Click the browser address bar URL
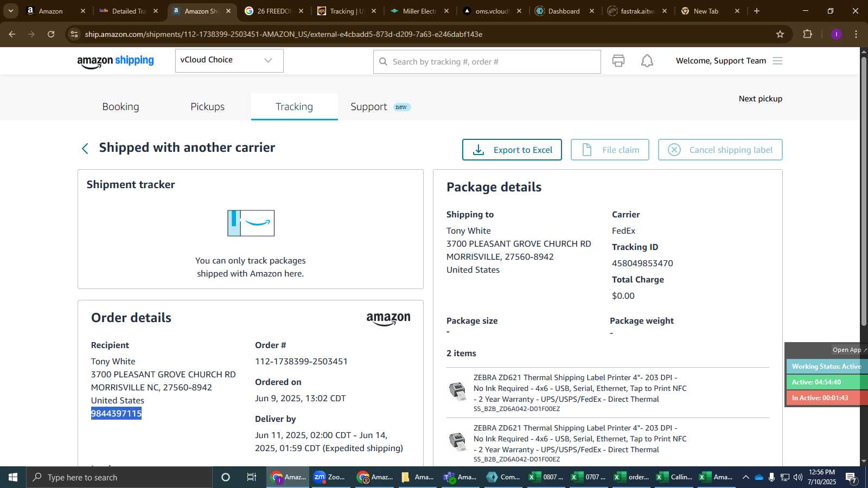 (x=283, y=34)
